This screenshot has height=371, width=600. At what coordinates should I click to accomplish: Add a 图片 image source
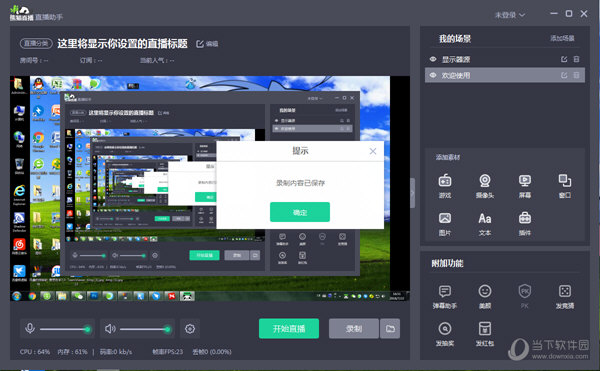point(445,224)
